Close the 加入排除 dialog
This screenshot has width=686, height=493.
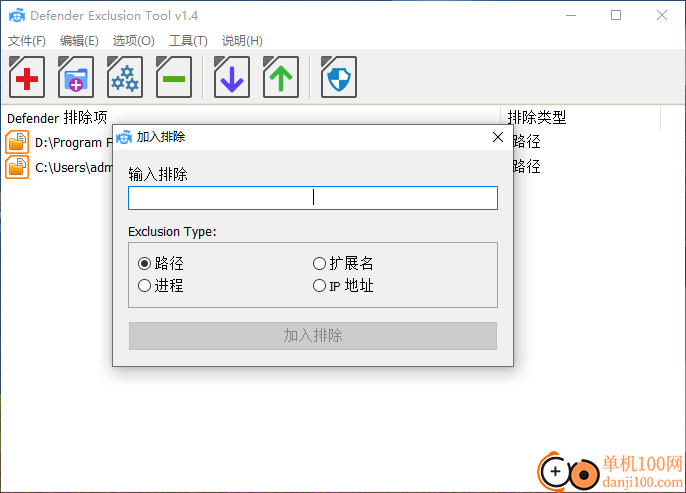[x=498, y=137]
